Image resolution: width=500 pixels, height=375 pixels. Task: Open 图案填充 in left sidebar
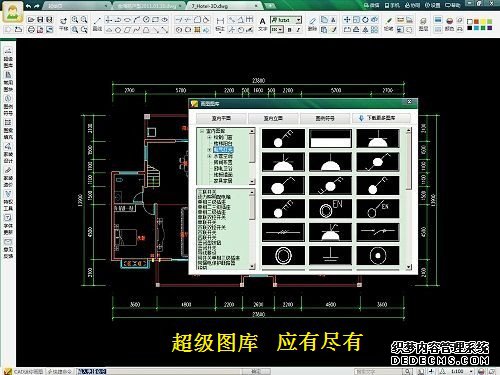pos(8,129)
